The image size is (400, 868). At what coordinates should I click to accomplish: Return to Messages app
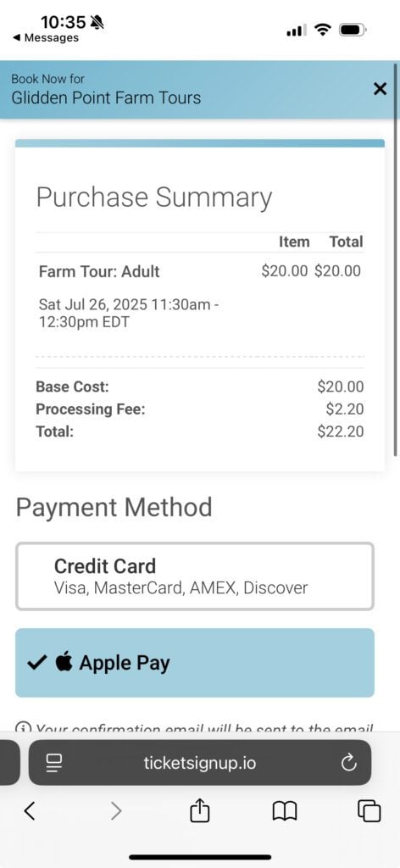[x=46, y=37]
